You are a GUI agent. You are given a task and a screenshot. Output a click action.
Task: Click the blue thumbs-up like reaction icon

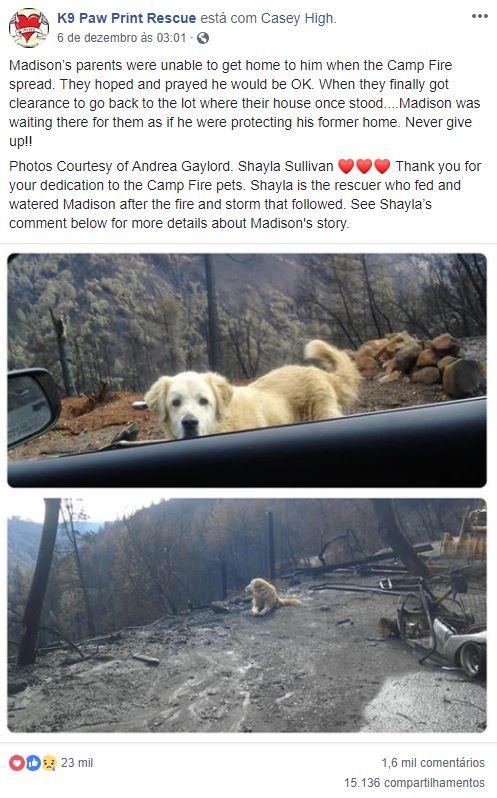[33, 763]
